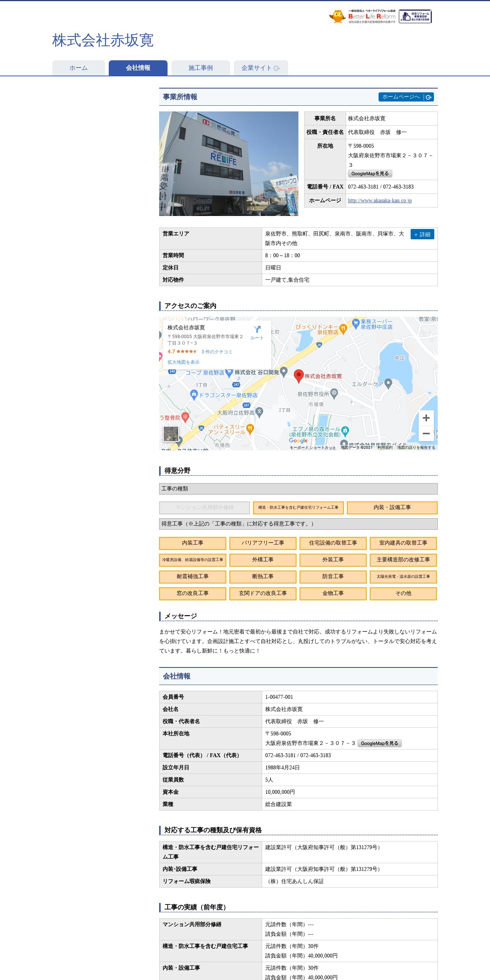
Task: Click the その他 specialty button
Action: click(x=403, y=593)
